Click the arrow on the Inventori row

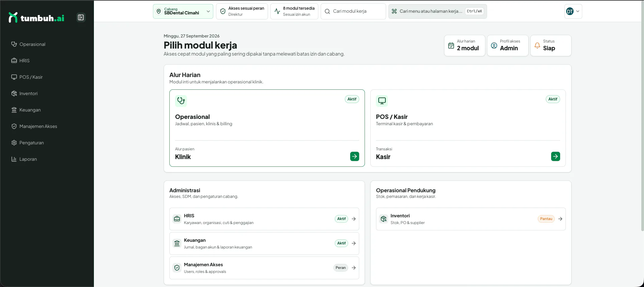pos(560,219)
